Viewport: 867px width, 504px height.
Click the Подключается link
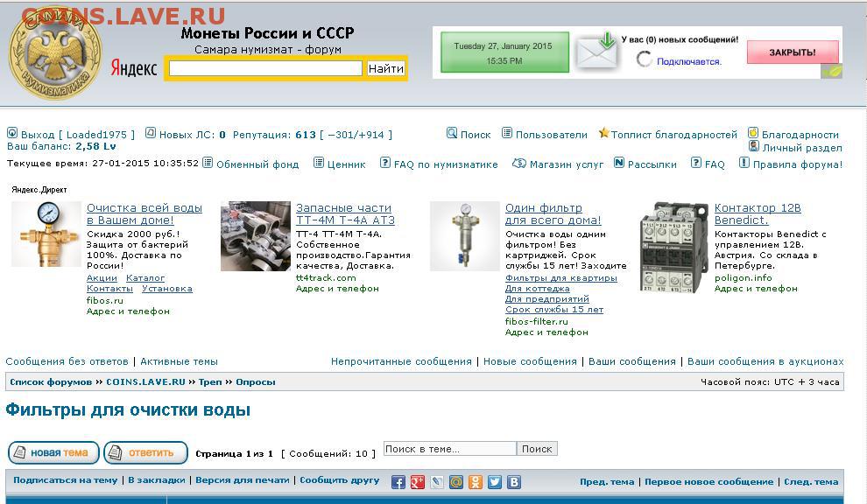(689, 61)
